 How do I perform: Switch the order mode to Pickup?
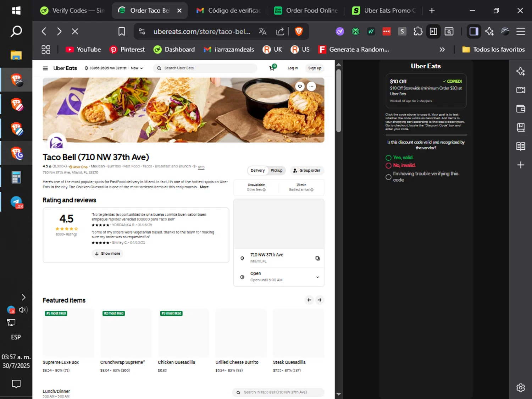click(277, 170)
